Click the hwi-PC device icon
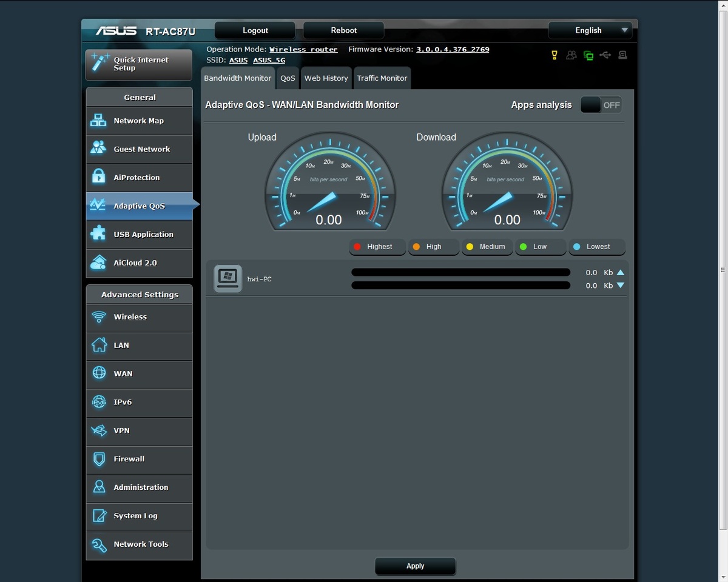 coord(228,278)
